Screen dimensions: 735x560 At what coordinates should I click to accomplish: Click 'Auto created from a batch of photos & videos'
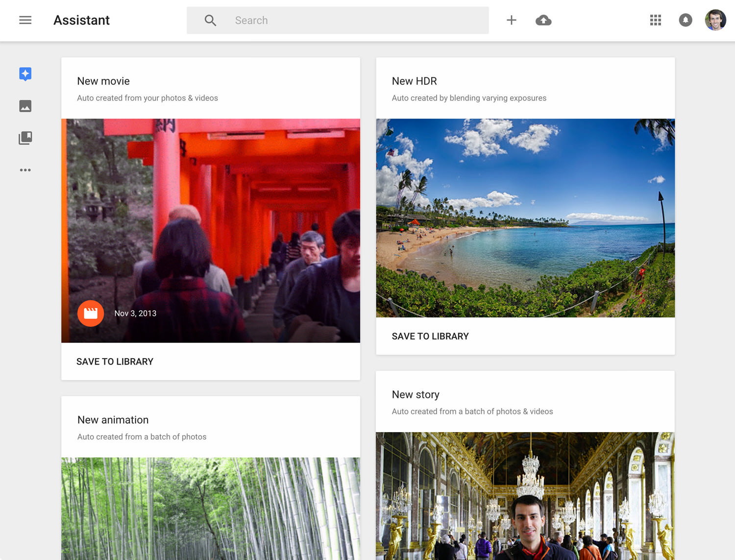coord(472,412)
